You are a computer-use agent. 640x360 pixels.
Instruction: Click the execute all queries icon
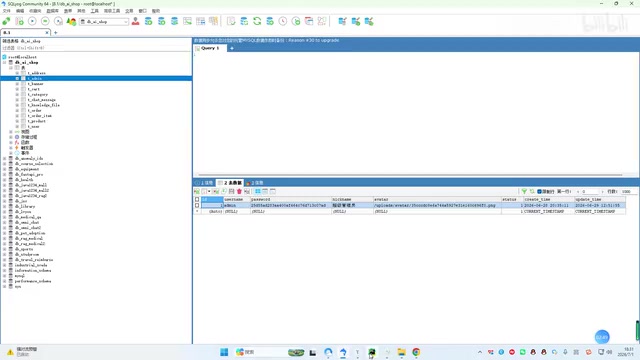point(45,21)
